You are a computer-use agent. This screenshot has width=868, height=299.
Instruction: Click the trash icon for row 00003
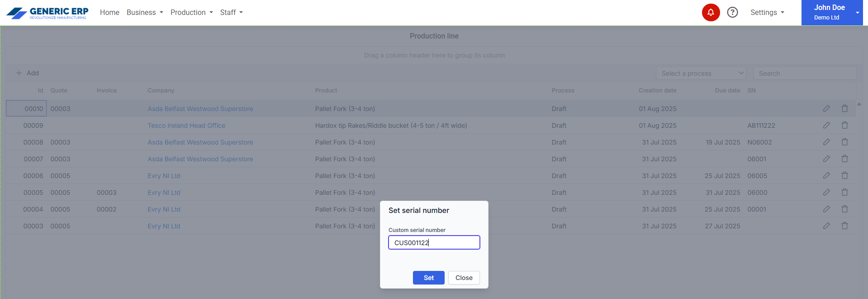(844, 226)
